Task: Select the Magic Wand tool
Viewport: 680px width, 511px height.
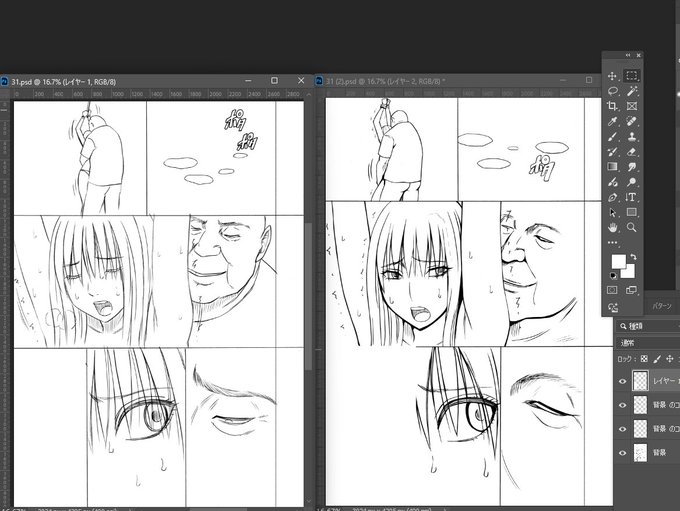Action: pyautogui.click(x=632, y=91)
